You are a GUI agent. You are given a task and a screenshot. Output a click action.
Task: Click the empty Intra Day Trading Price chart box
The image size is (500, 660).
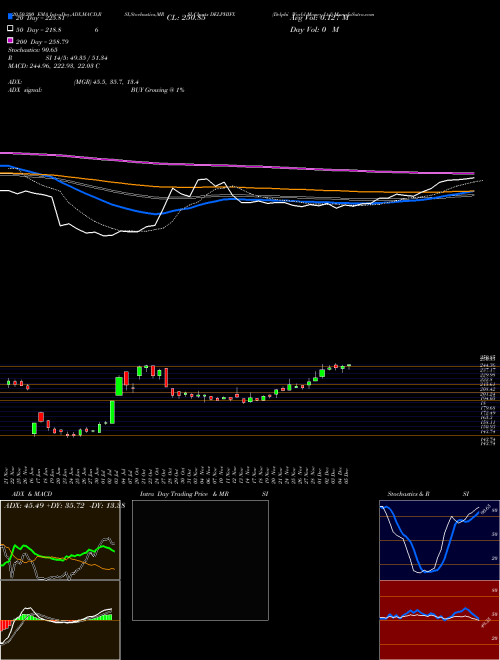[200, 560]
